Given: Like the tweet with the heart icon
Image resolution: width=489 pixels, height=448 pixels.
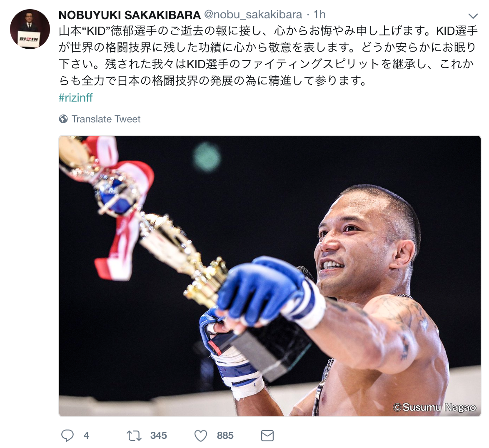Looking at the screenshot, I should pos(201,436).
